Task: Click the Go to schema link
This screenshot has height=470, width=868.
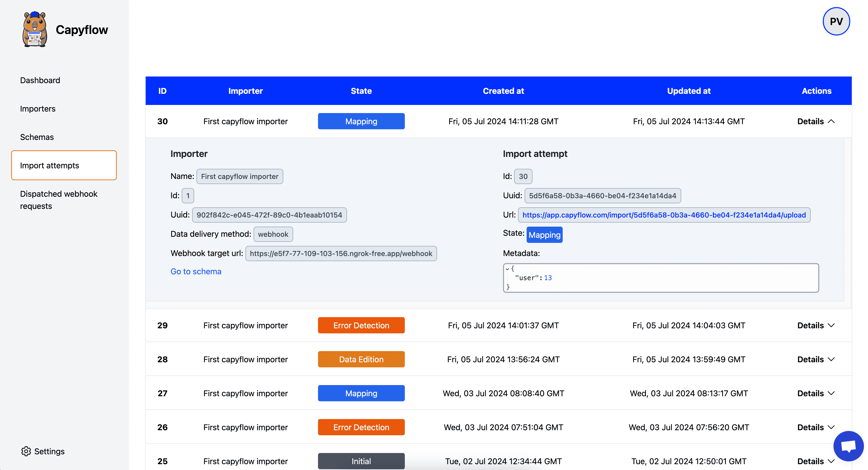Action: pyautogui.click(x=196, y=271)
